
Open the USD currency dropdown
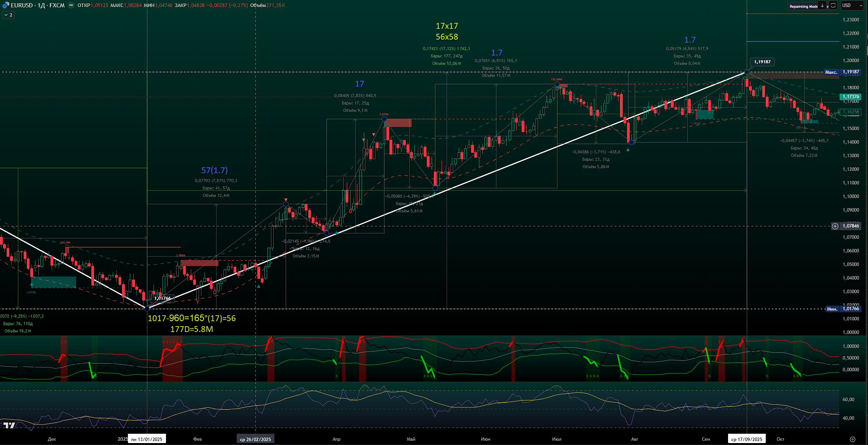850,5
